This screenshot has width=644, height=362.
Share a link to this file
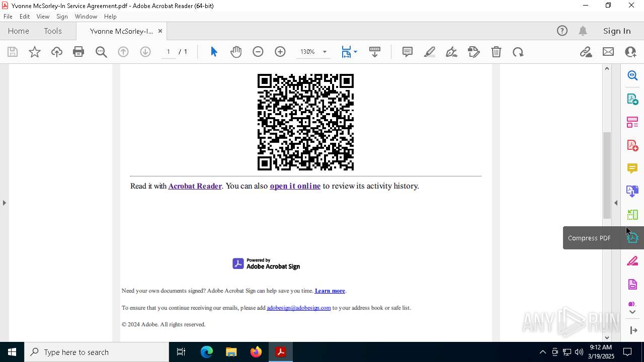click(586, 52)
